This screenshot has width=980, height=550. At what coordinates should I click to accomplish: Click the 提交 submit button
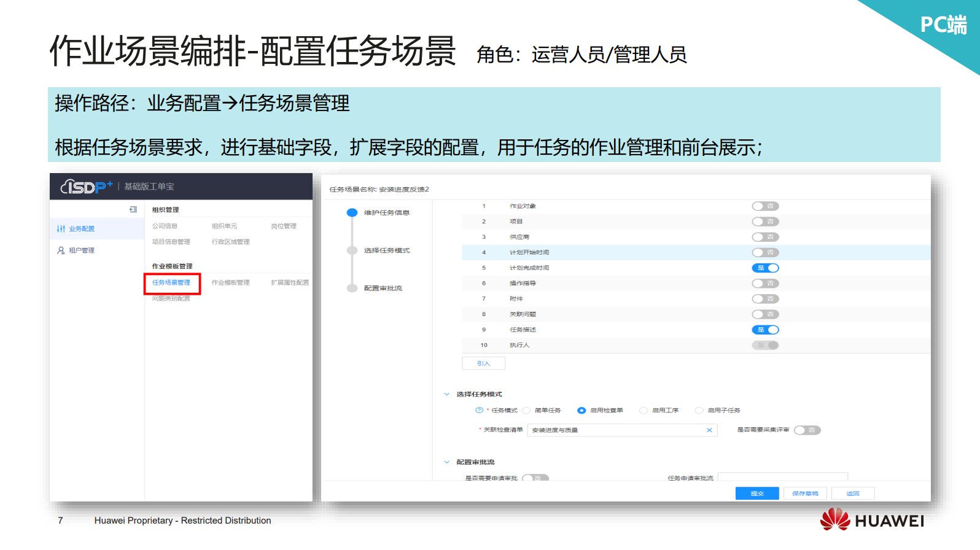[757, 494]
